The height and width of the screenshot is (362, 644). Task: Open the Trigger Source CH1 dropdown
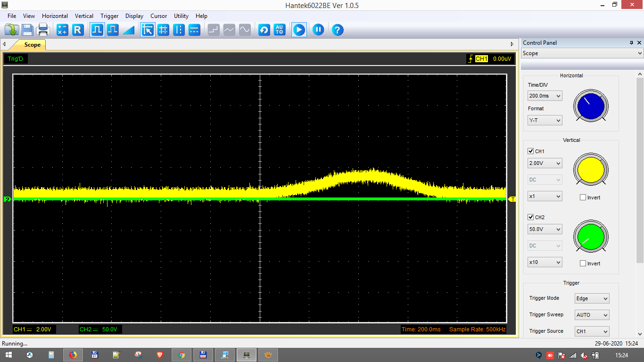(592, 331)
